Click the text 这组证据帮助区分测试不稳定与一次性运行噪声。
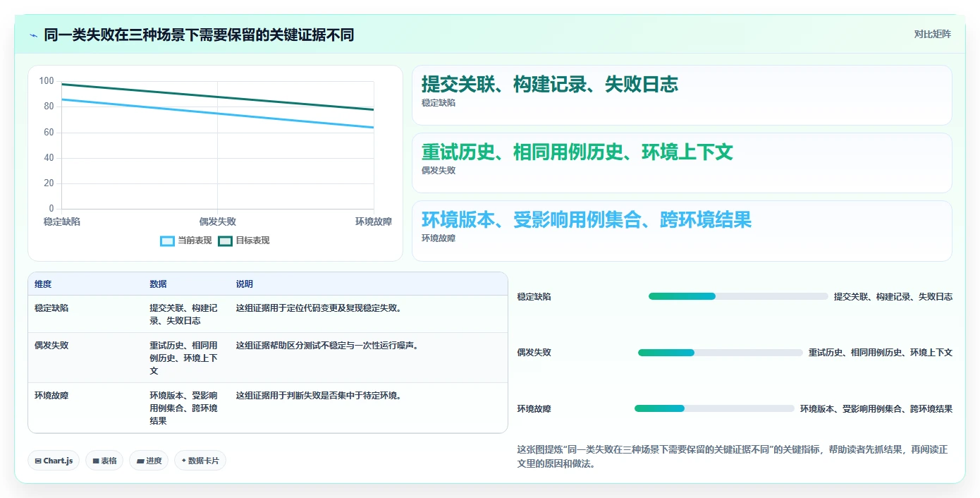This screenshot has height=498, width=980. [329, 346]
